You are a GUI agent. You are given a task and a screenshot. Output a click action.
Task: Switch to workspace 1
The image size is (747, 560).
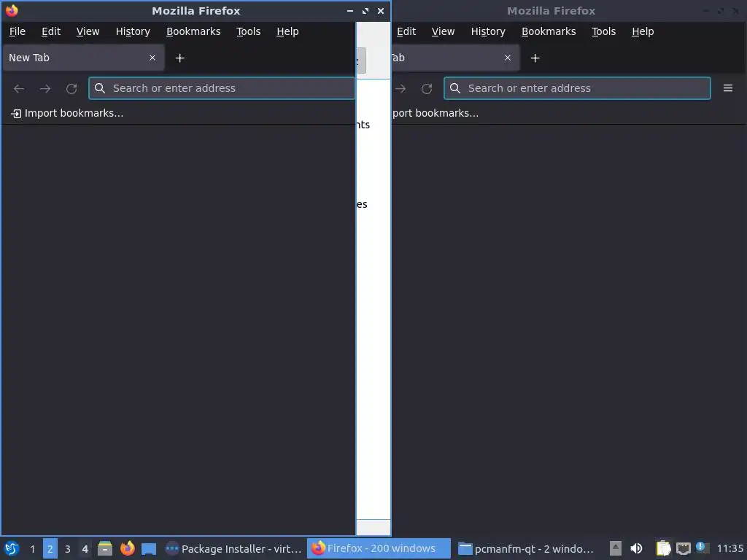(32, 548)
